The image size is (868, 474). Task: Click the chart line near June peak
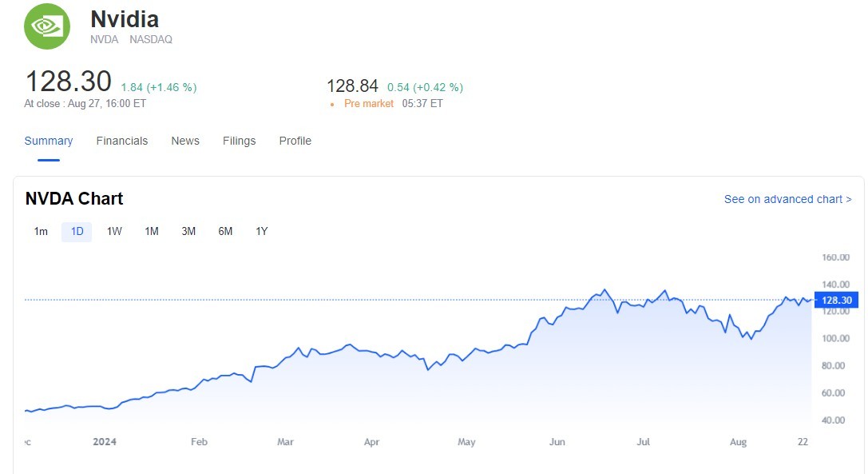click(604, 290)
